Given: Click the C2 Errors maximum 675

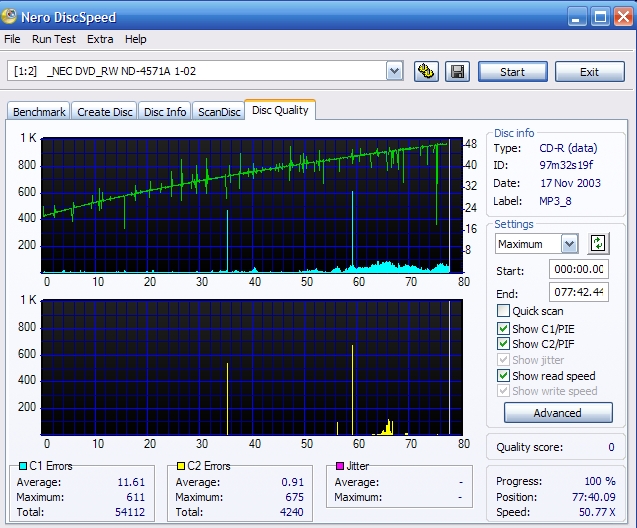Looking at the screenshot, I should point(294,497).
